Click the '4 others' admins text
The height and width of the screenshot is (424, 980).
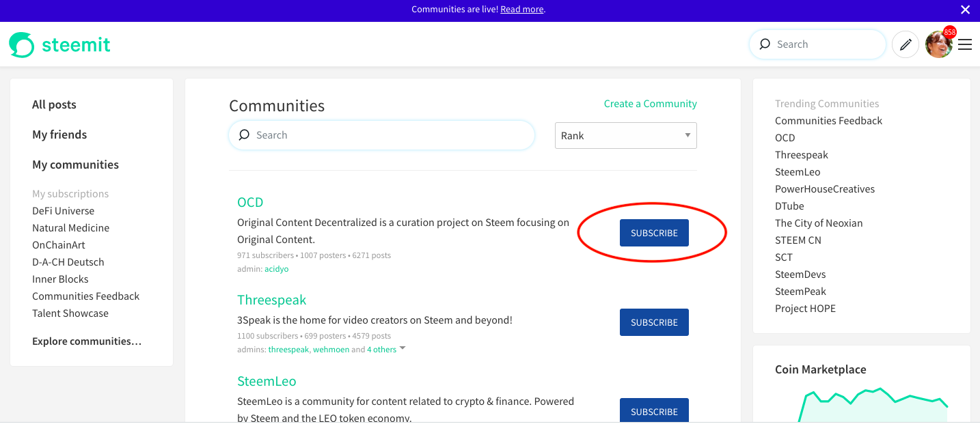tap(381, 350)
